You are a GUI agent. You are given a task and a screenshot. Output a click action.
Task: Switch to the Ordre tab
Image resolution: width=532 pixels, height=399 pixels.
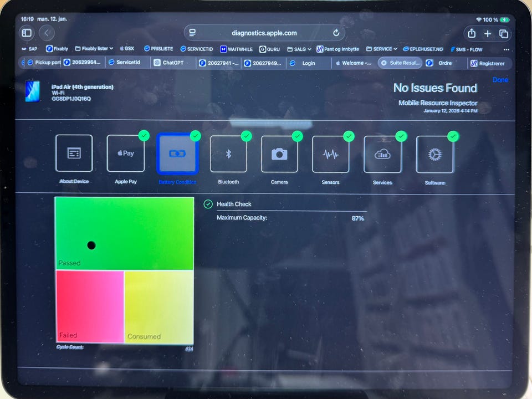444,63
